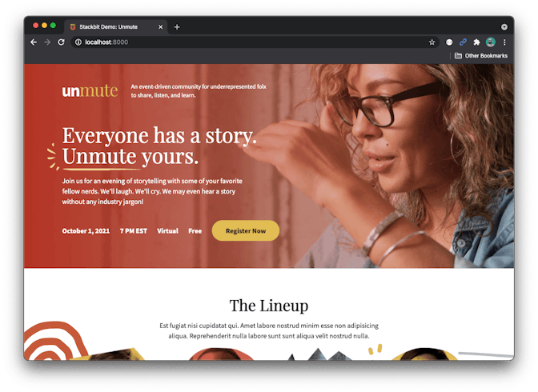Screen dimensions: 538x392
Task: Click the site info icon beside localhost
Action: (78, 42)
